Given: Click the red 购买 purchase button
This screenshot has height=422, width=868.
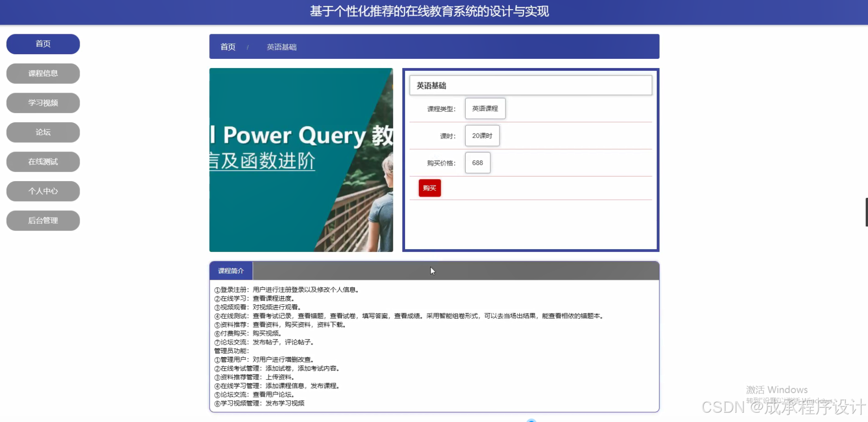Looking at the screenshot, I should (429, 188).
